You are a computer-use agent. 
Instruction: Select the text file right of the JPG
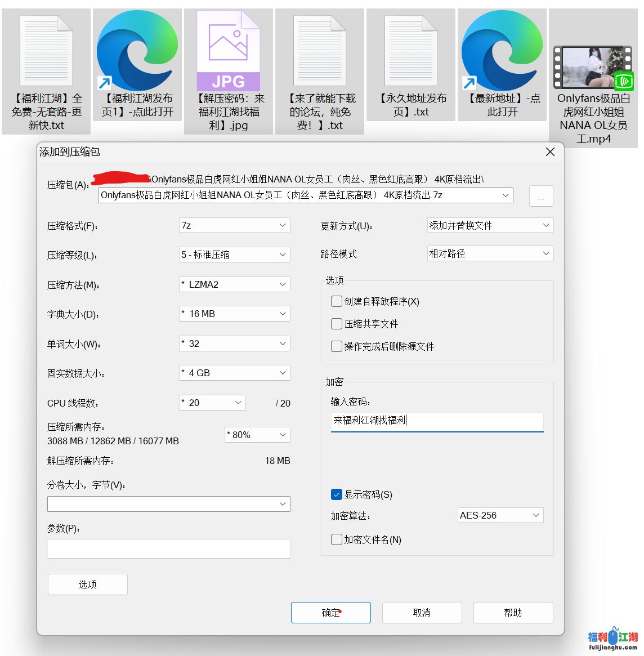320,52
